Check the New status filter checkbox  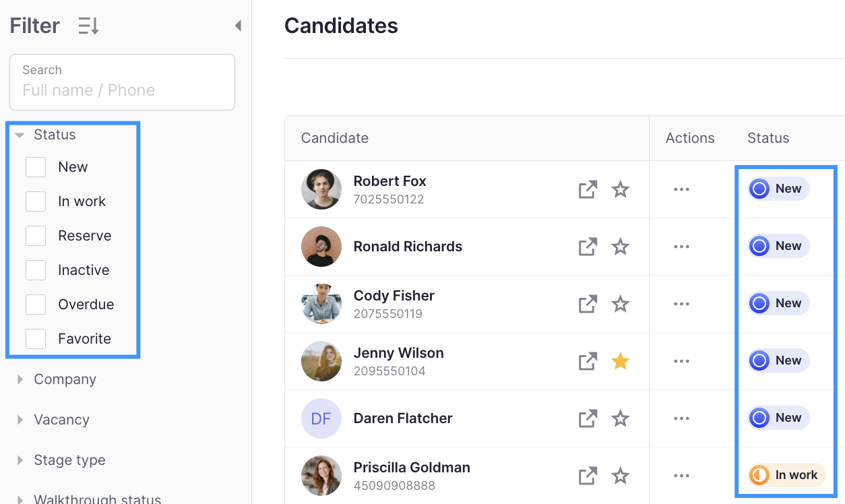(35, 166)
